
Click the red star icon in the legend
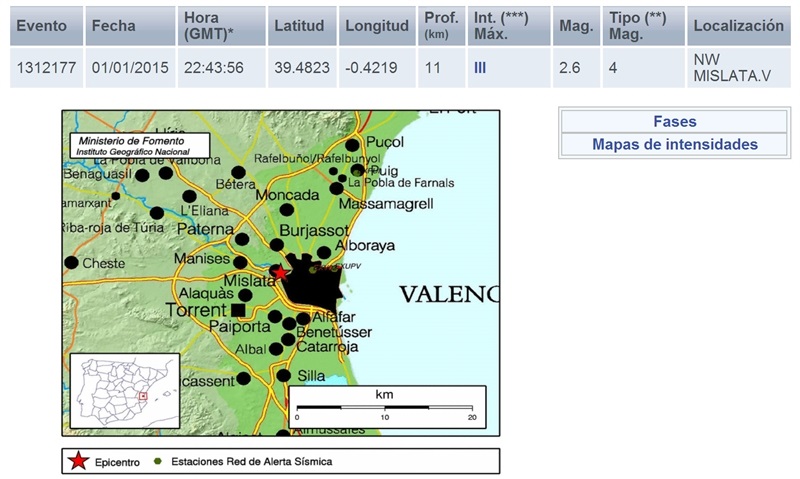[x=76, y=461]
